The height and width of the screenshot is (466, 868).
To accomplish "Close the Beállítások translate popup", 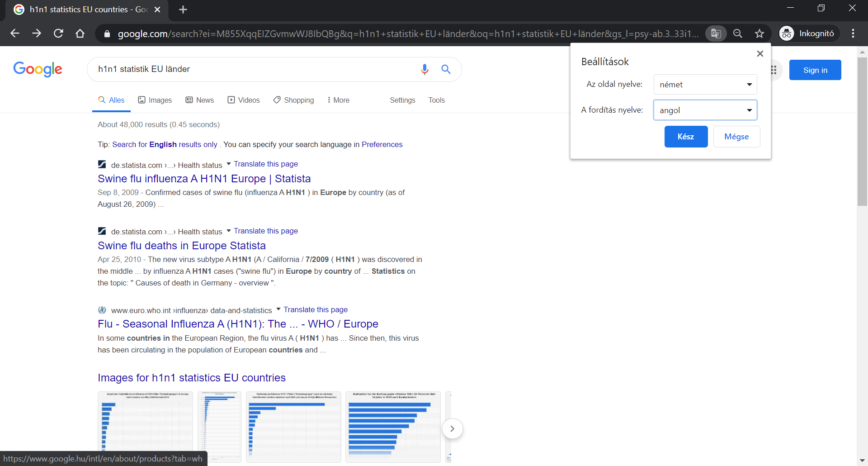I will [760, 54].
